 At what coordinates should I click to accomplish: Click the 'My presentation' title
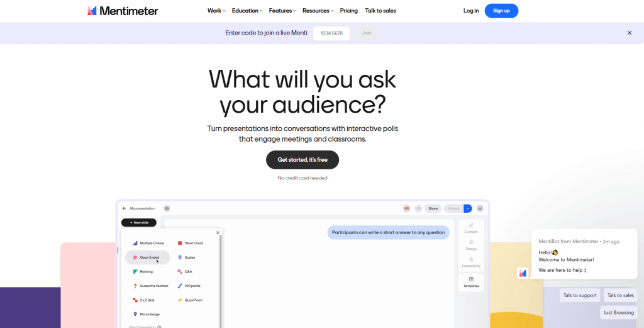(x=142, y=208)
